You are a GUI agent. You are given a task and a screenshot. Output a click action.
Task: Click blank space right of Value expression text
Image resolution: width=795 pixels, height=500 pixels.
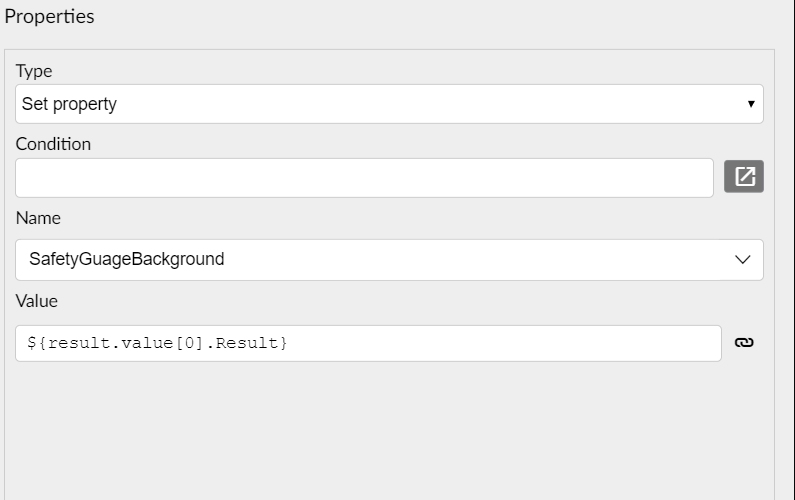(502, 343)
